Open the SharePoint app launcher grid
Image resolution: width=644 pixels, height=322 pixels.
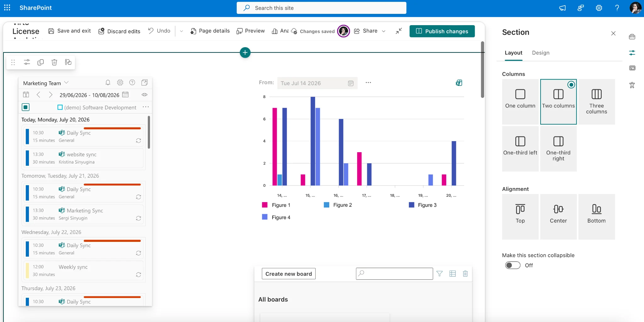tap(7, 8)
